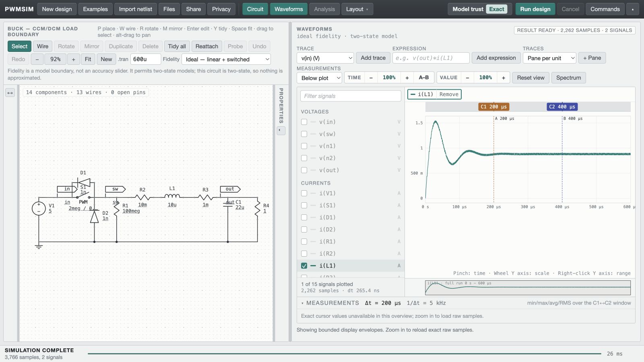
Task: Open the Fidelity model dropdown
Action: click(226, 59)
